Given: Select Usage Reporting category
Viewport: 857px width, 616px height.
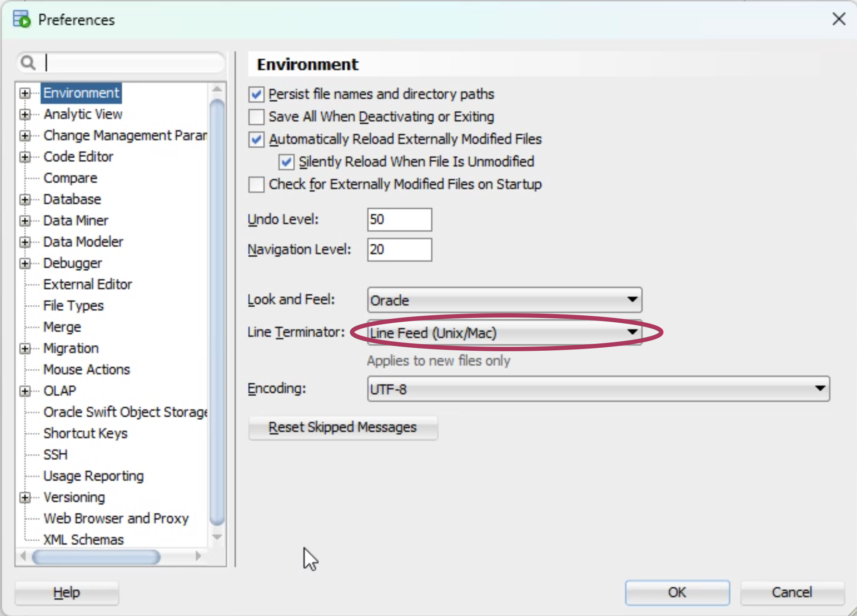Looking at the screenshot, I should [94, 476].
